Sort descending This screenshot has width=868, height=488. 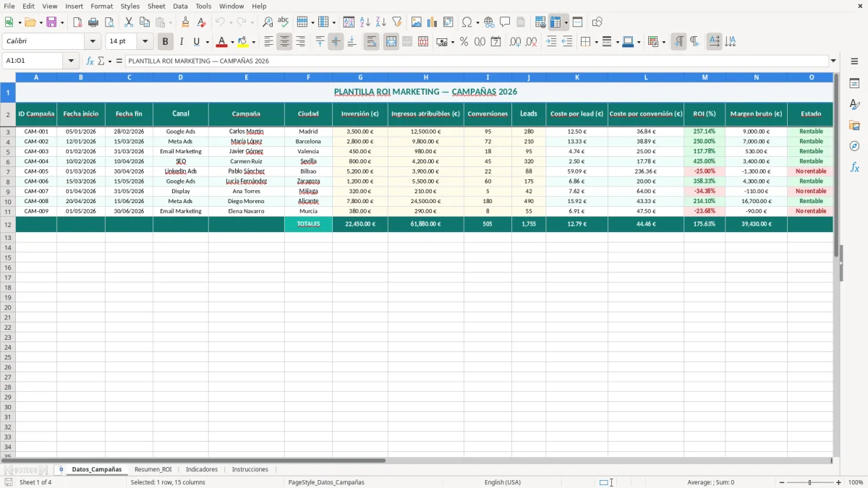click(381, 22)
